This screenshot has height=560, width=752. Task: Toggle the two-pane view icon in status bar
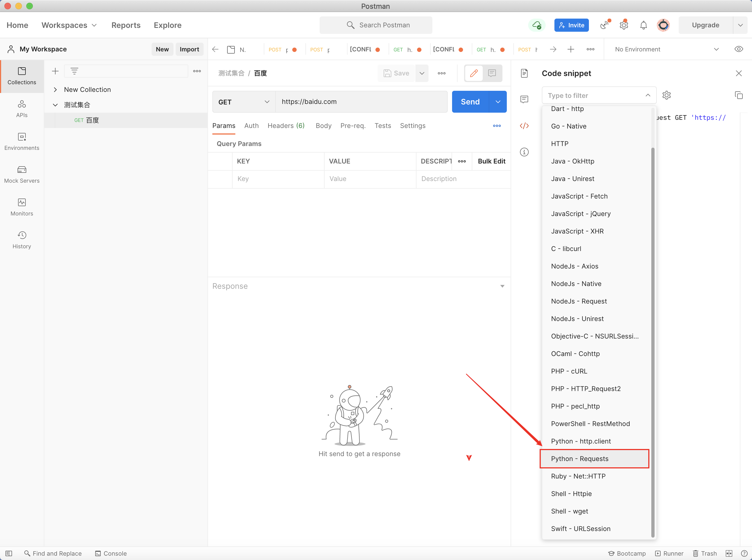pyautogui.click(x=728, y=553)
